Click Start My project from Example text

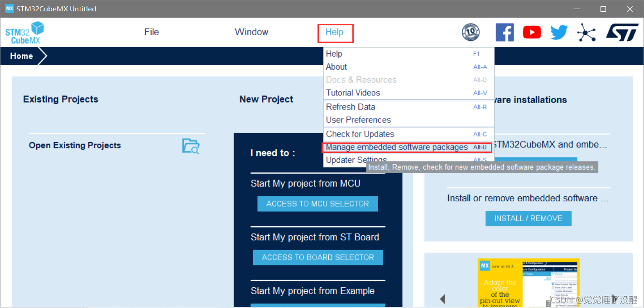[312, 291]
